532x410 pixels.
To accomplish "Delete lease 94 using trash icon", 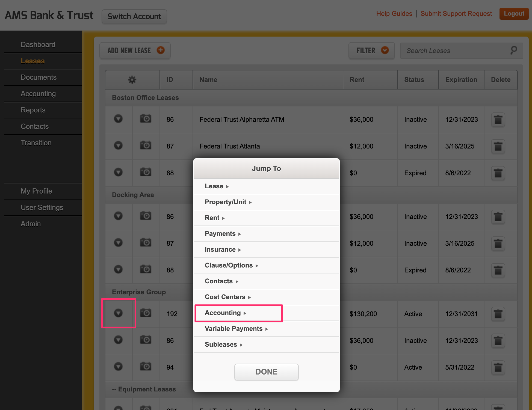I will [x=498, y=367].
